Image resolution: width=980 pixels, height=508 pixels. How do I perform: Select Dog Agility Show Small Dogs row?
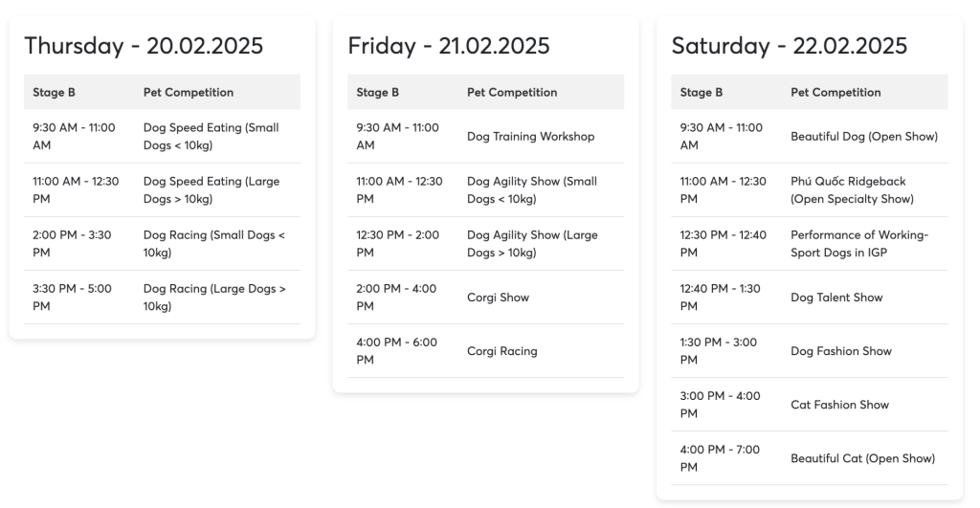tap(485, 190)
